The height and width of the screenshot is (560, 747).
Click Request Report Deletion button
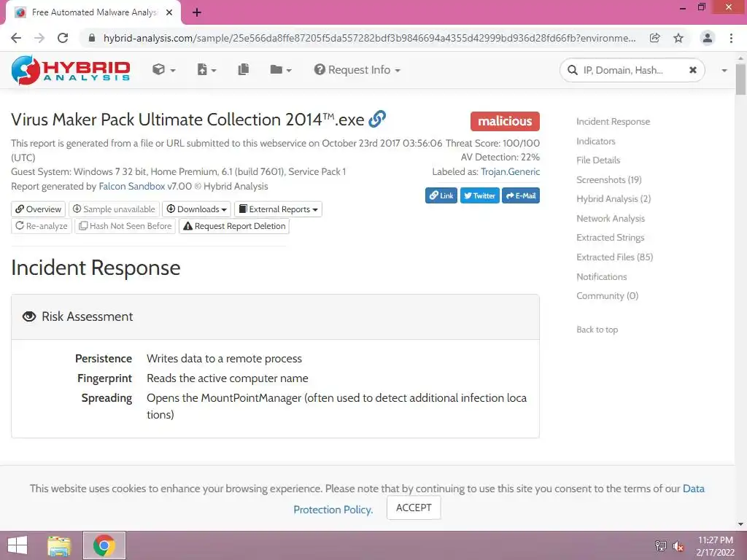(x=234, y=226)
